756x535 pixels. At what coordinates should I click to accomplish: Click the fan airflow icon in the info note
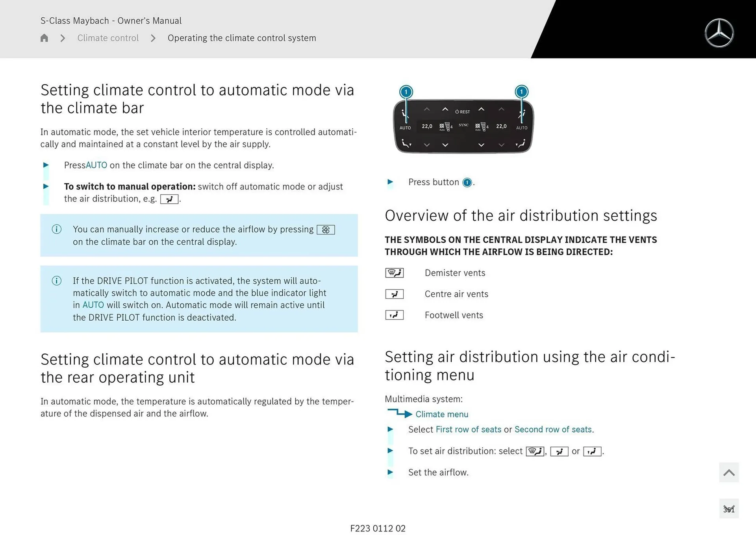point(325,229)
